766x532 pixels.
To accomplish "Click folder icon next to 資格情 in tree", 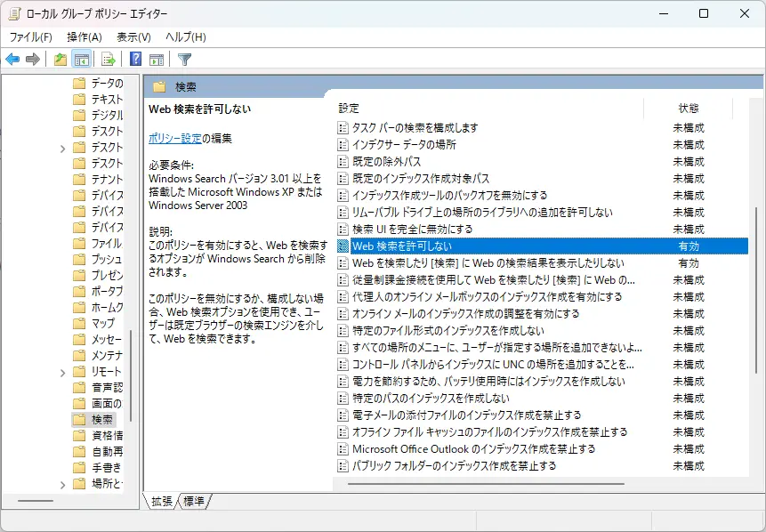I will point(79,435).
